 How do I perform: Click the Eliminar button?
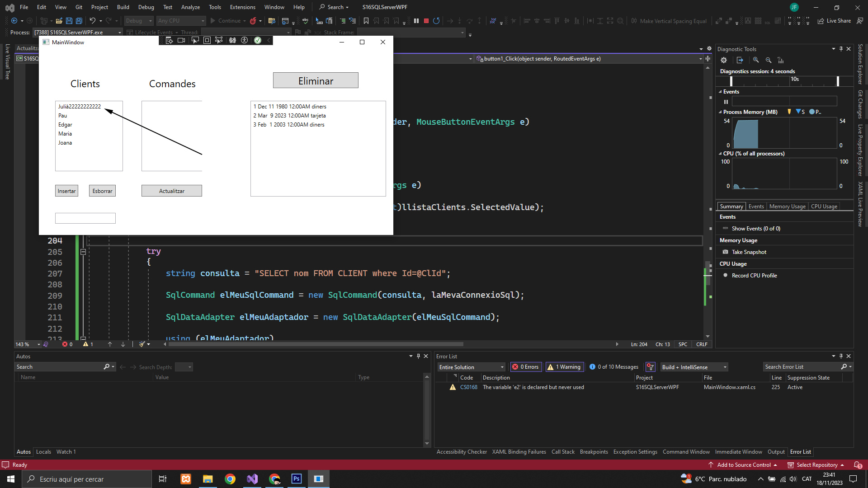316,80
